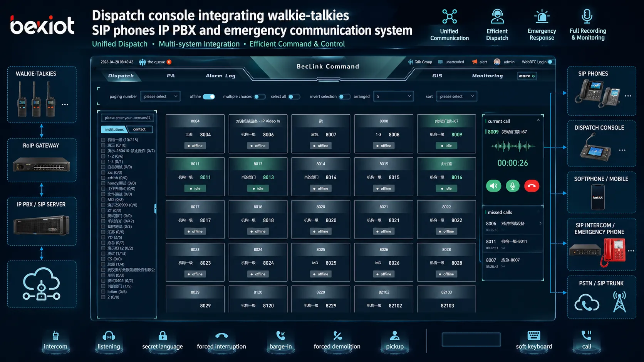
Task: Toggle the offline switch
Action: [209, 97]
